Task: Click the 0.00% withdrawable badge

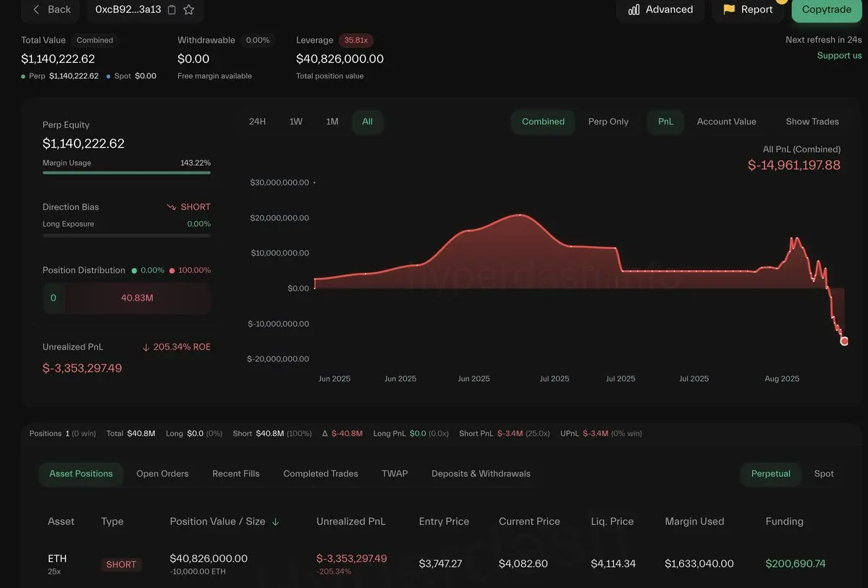Action: pos(258,41)
